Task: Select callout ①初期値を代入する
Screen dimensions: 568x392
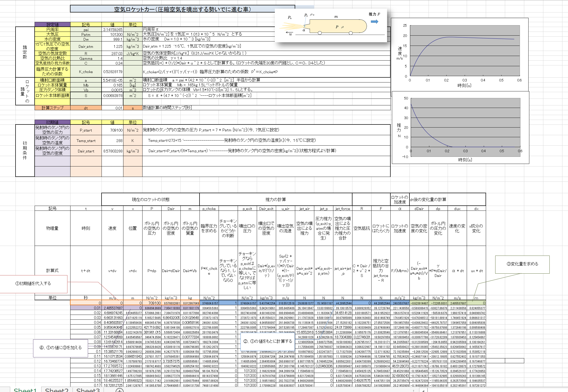Action: [x=34, y=284]
